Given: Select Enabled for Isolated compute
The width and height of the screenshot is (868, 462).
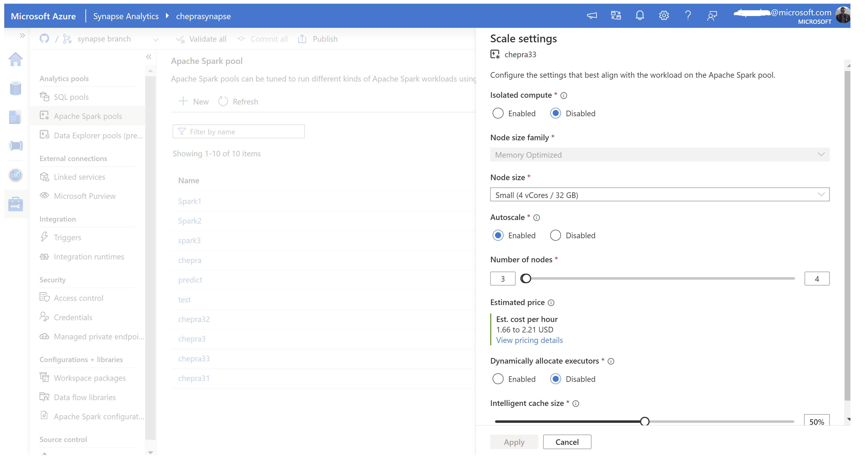Looking at the screenshot, I should (498, 113).
